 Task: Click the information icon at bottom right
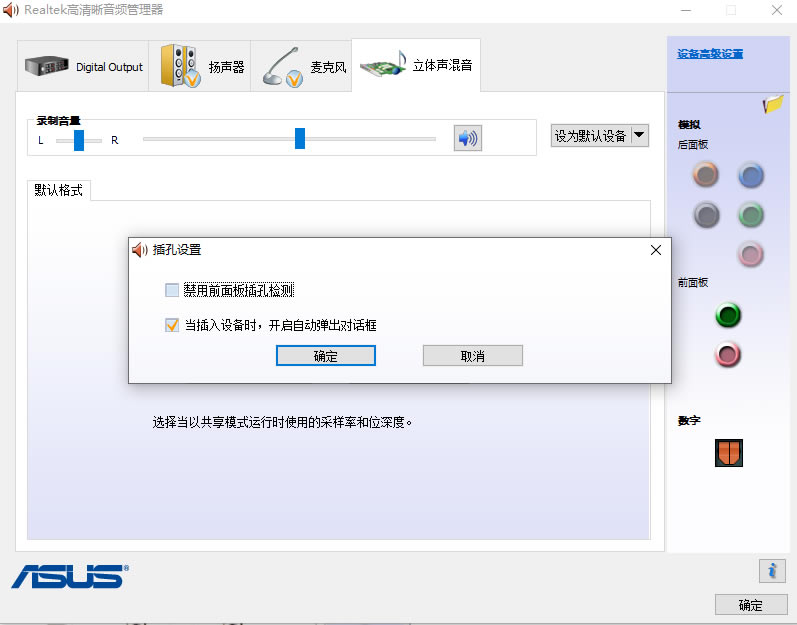(x=771, y=570)
